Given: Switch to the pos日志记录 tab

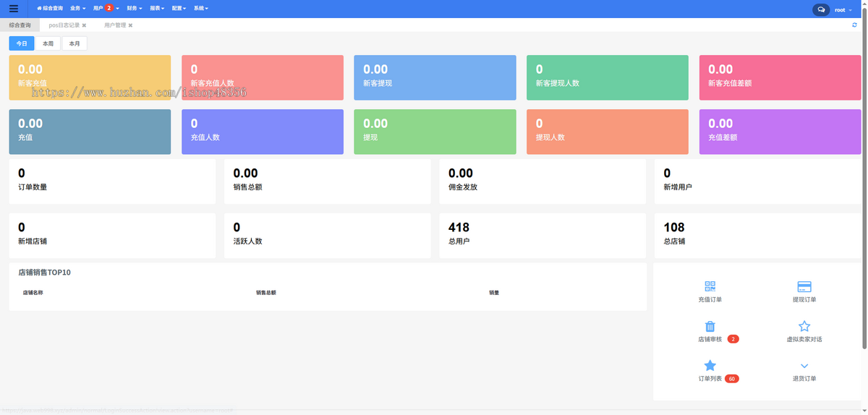Looking at the screenshot, I should pyautogui.click(x=64, y=25).
